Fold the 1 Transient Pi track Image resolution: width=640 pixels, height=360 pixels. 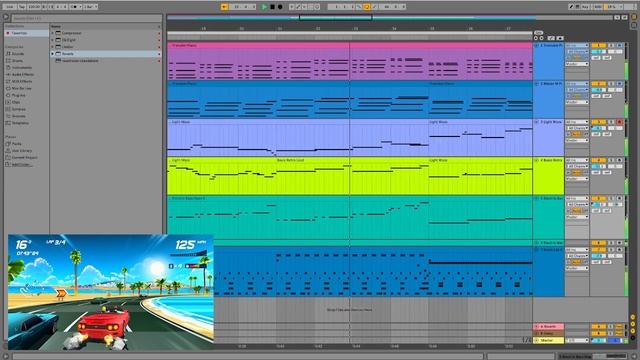[536, 45]
